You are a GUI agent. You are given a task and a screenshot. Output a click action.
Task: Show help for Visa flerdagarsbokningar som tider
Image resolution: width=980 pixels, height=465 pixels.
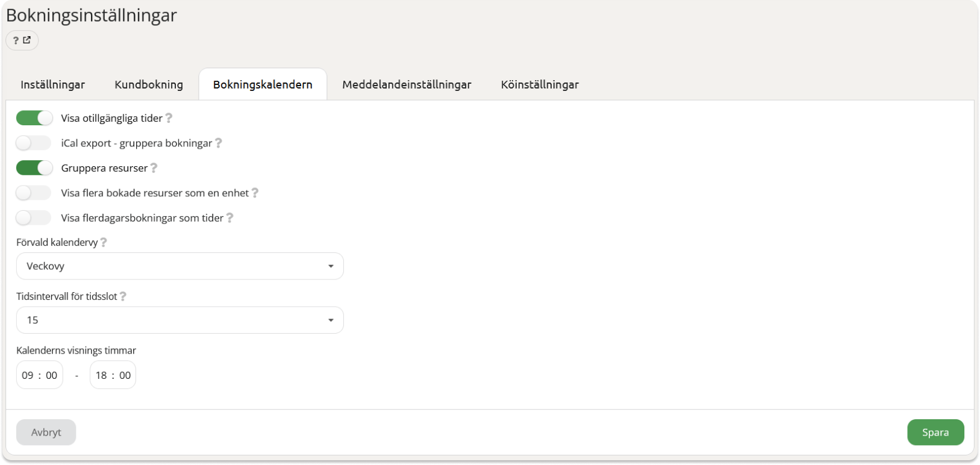229,218
